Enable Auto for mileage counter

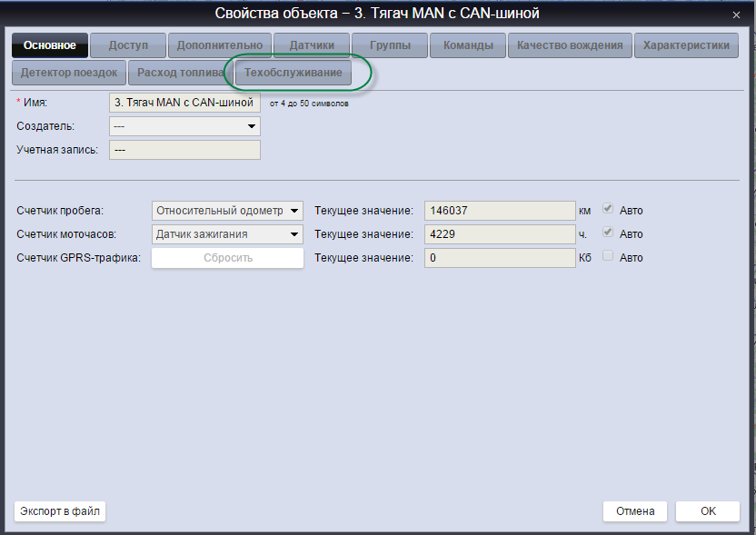pyautogui.click(x=609, y=210)
